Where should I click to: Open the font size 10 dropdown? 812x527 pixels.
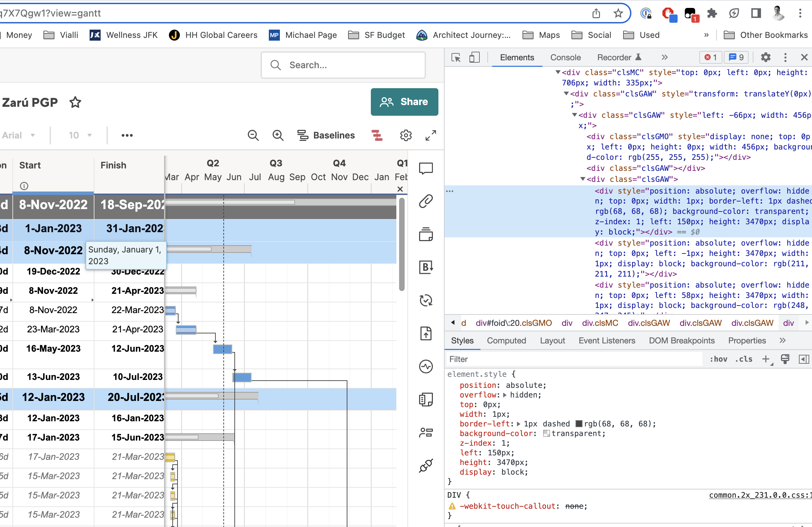[80, 135]
